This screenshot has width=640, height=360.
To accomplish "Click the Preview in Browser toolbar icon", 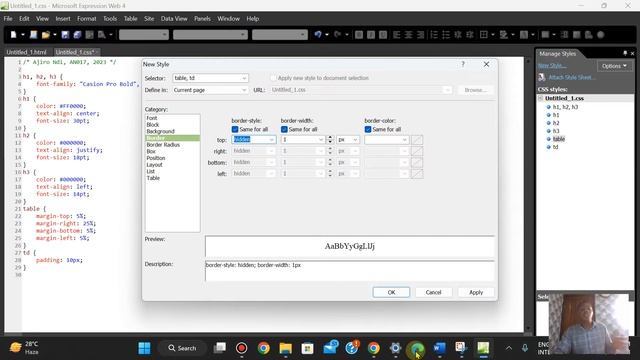I will pyautogui.click(x=102, y=35).
